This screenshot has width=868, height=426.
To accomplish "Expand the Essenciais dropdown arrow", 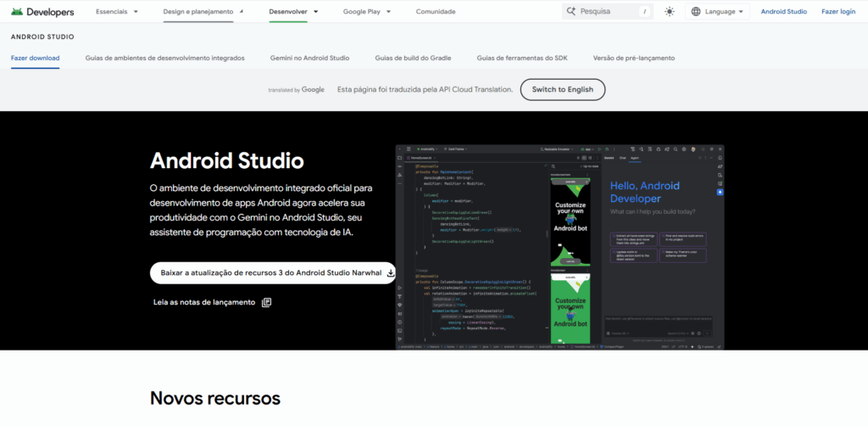I will (x=136, y=11).
